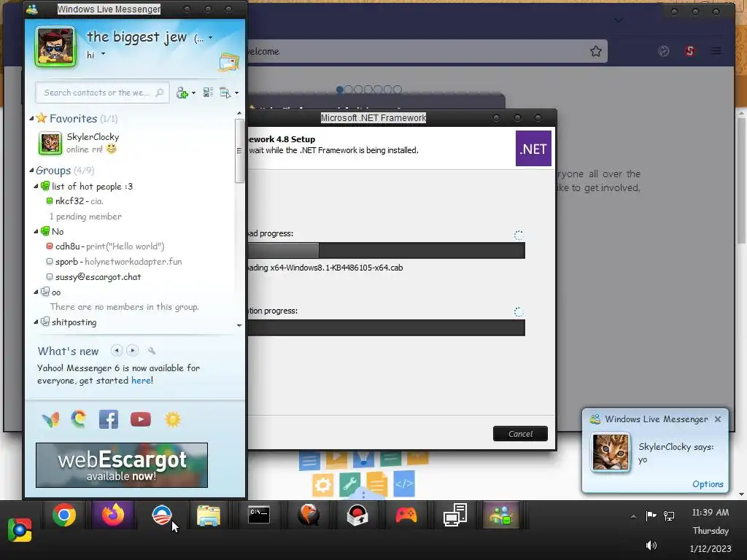Open Options in the Messenger notification

708,484
